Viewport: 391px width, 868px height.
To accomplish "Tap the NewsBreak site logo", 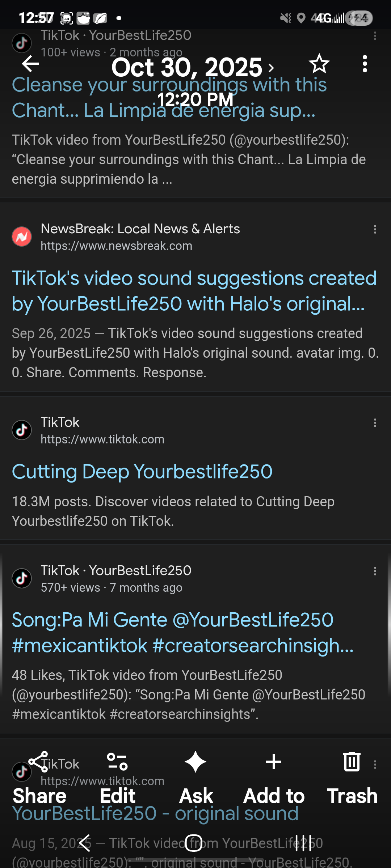I will tap(22, 237).
